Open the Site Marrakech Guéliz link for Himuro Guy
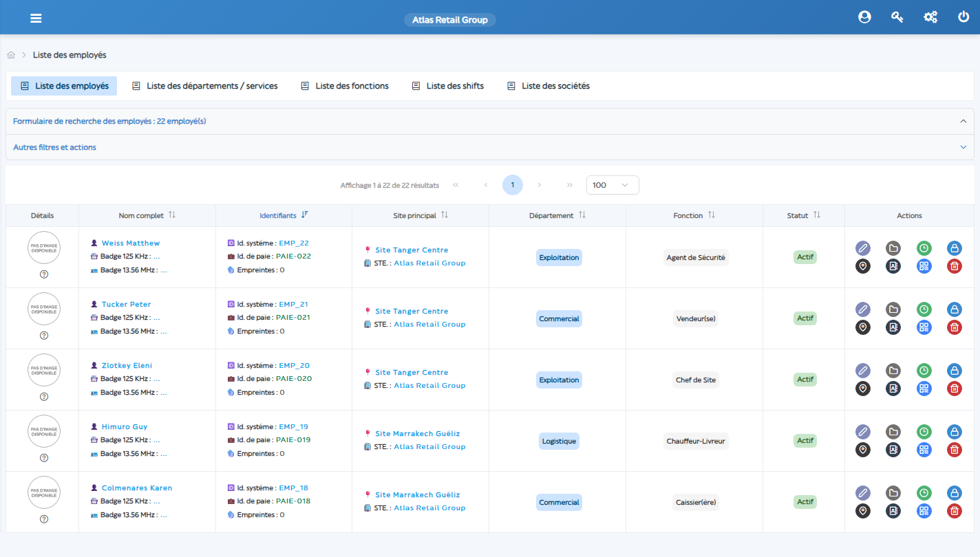Viewport: 980px width, 557px height. pos(417,433)
